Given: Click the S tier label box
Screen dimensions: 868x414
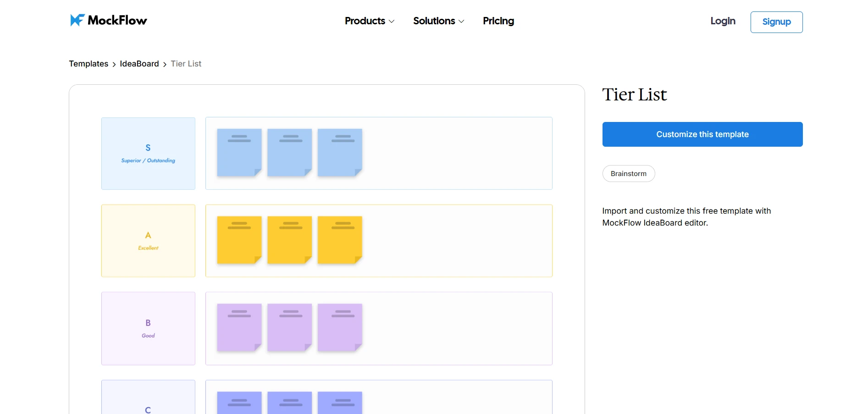Looking at the screenshot, I should [x=148, y=153].
